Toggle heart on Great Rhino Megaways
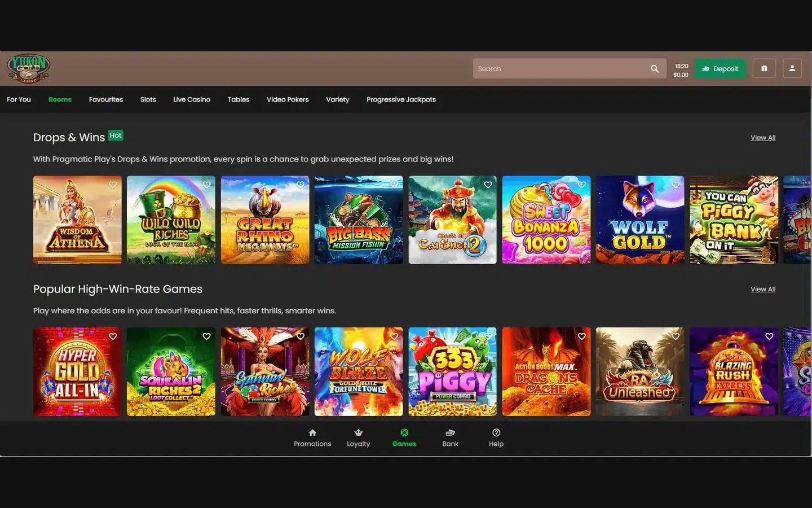 pyautogui.click(x=301, y=185)
